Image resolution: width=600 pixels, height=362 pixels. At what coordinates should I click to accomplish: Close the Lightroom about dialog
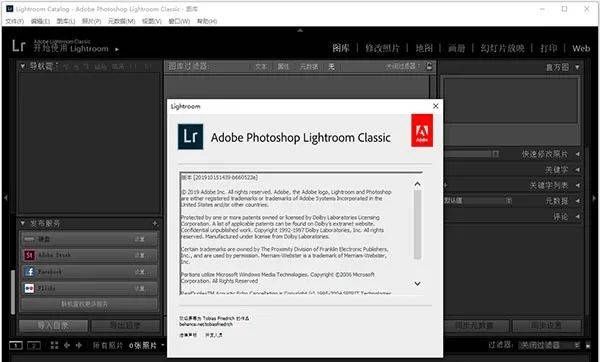[435, 106]
